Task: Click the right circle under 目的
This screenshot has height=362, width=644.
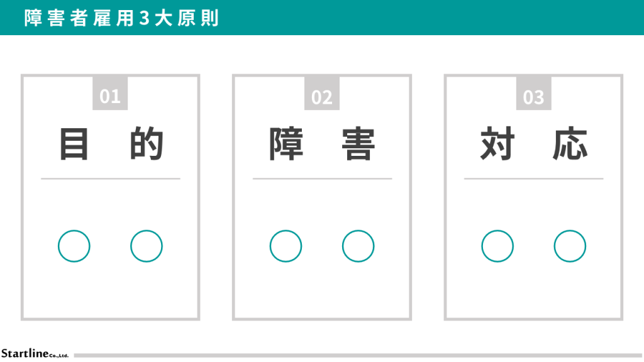Action: (147, 246)
